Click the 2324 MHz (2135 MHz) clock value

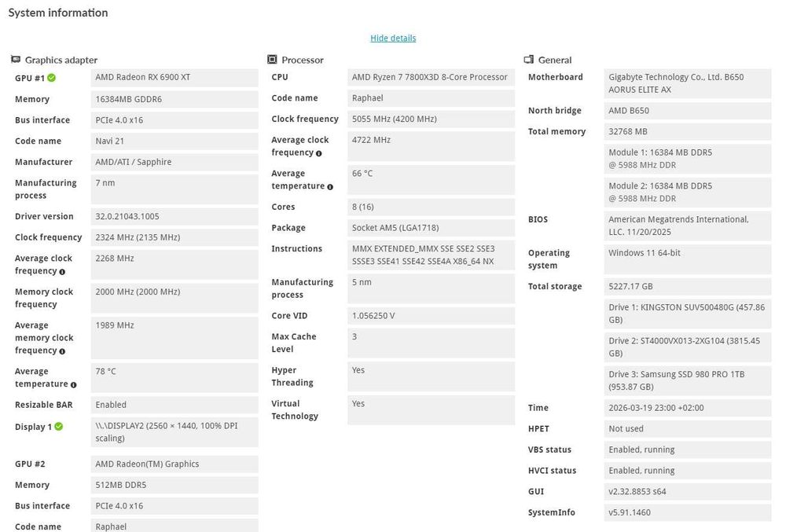[x=174, y=237]
